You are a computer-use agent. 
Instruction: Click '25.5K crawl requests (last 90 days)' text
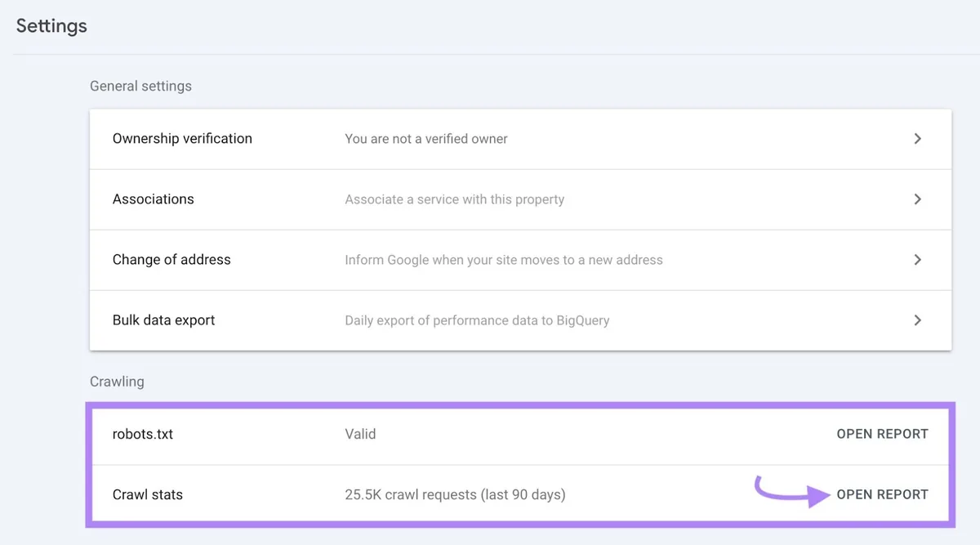click(455, 494)
